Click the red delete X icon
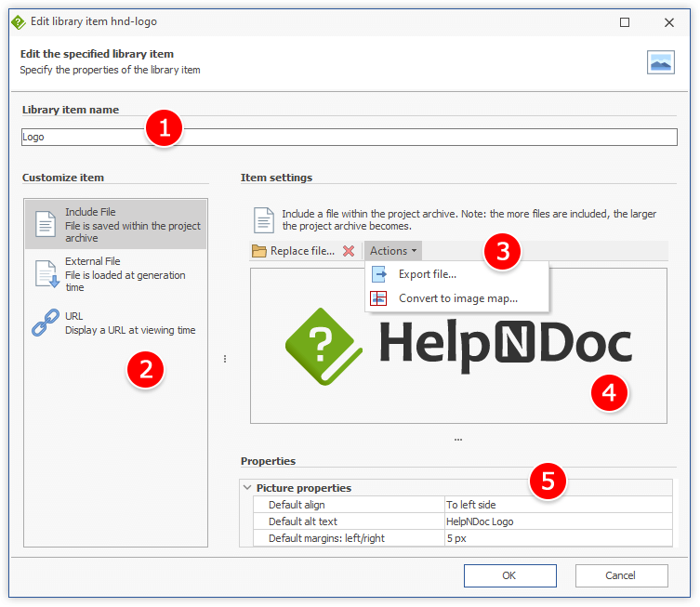 point(349,251)
